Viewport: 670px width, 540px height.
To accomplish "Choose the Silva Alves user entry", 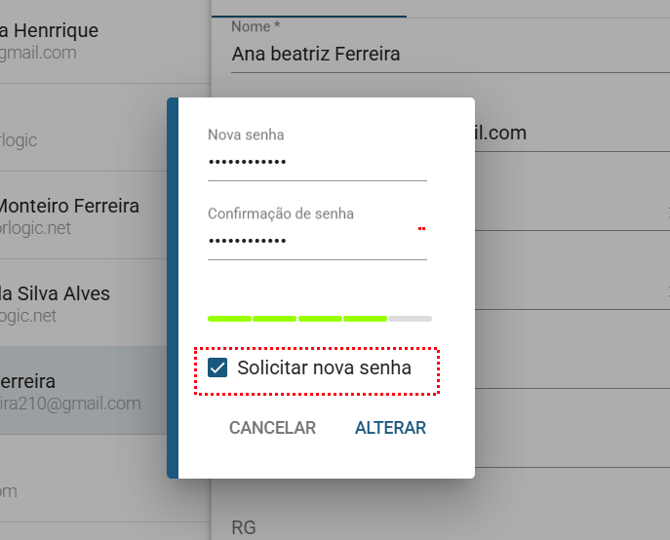I will point(60,304).
